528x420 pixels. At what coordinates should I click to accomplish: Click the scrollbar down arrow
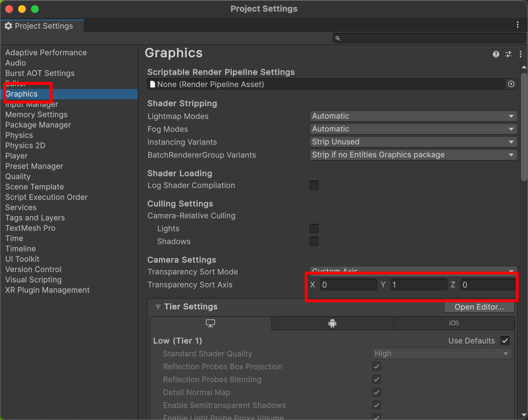pos(524,415)
